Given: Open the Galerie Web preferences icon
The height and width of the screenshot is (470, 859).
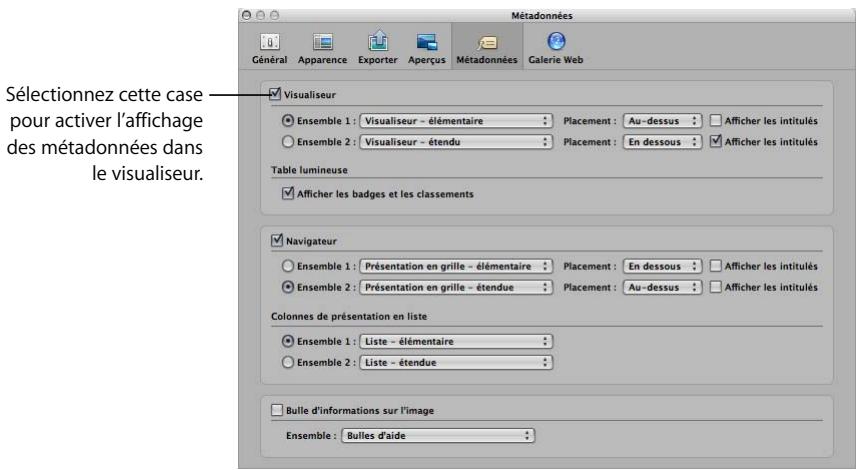Looking at the screenshot, I should pos(556,48).
